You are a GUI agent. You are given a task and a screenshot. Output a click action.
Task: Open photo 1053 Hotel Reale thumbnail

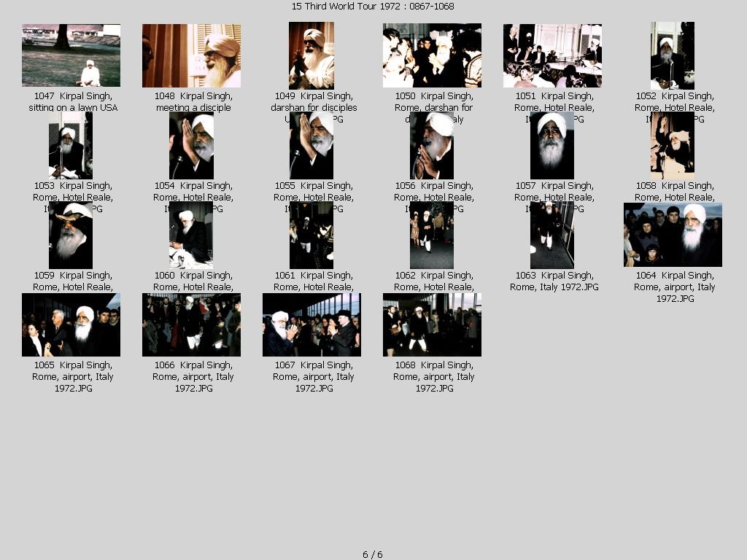coord(71,145)
